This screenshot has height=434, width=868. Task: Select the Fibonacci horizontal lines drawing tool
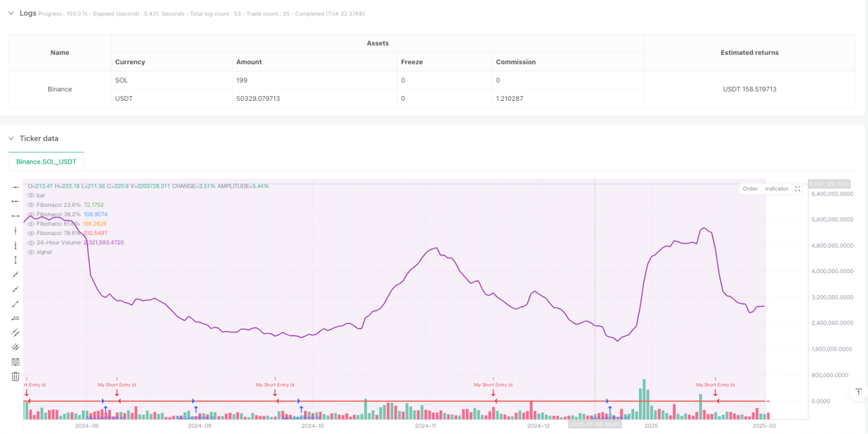click(15, 362)
